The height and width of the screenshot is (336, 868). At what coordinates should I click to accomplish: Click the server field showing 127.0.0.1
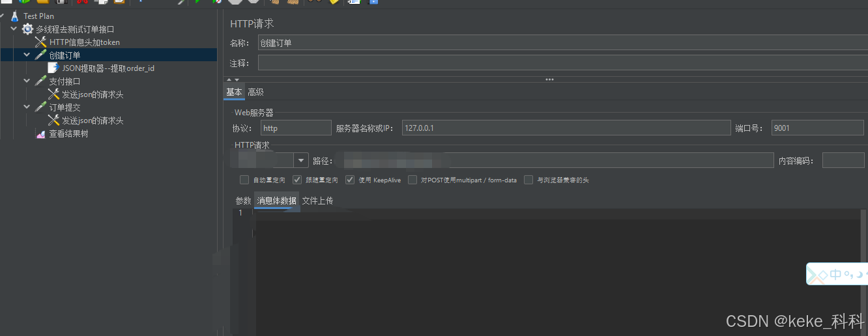(566, 128)
